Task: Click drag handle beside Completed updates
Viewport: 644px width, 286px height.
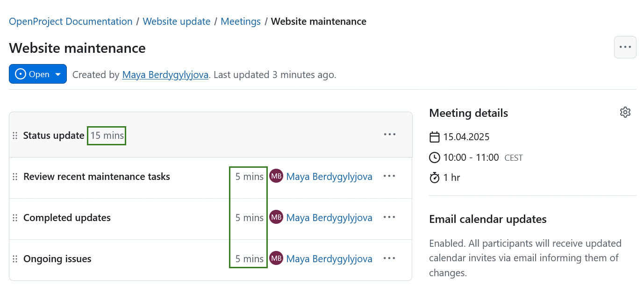Action: 15,218
